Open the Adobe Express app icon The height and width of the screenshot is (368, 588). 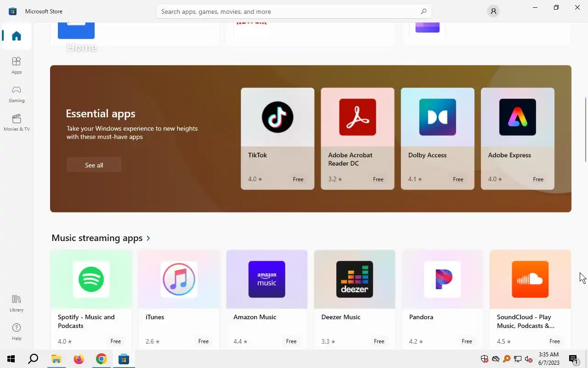pos(517,117)
